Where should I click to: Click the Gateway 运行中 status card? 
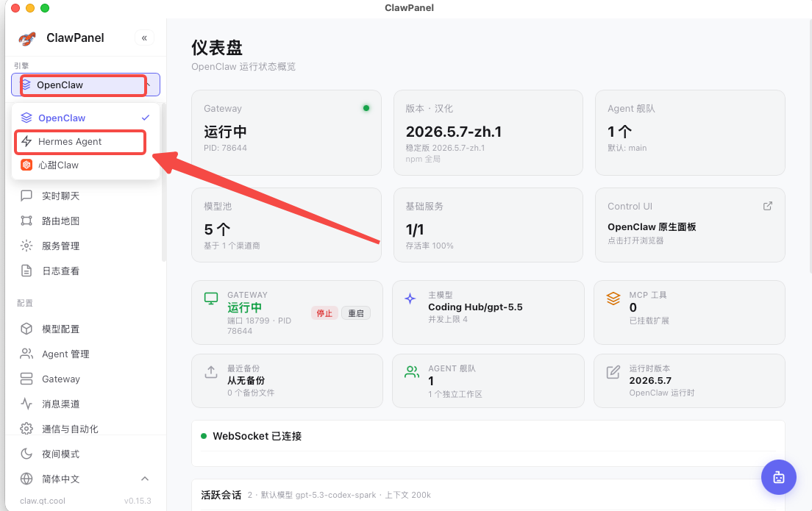[x=286, y=133]
